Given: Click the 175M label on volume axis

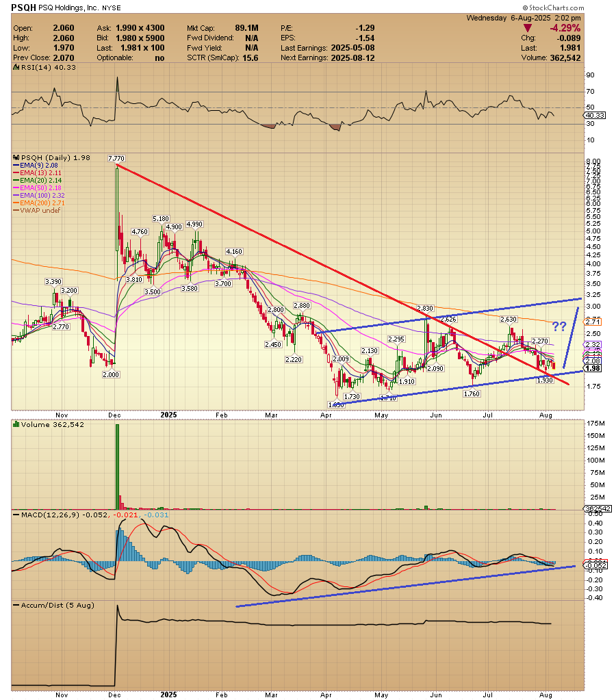Looking at the screenshot, I should [596, 423].
